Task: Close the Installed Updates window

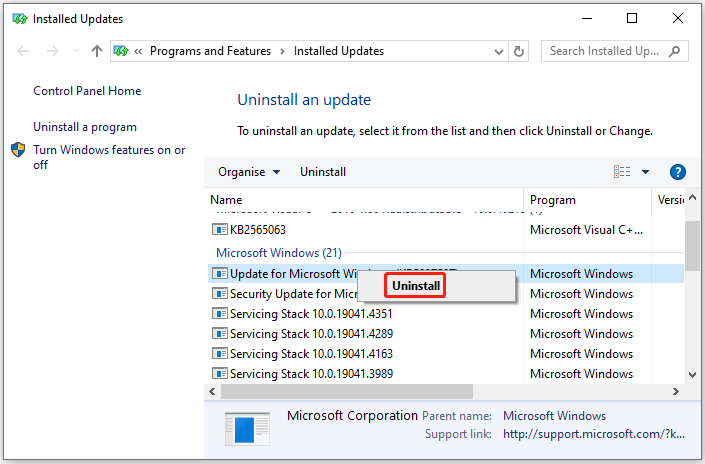Action: click(678, 18)
